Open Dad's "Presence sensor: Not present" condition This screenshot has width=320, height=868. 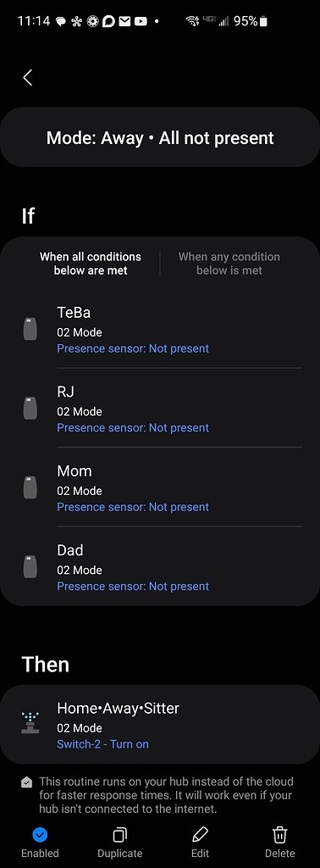click(133, 586)
